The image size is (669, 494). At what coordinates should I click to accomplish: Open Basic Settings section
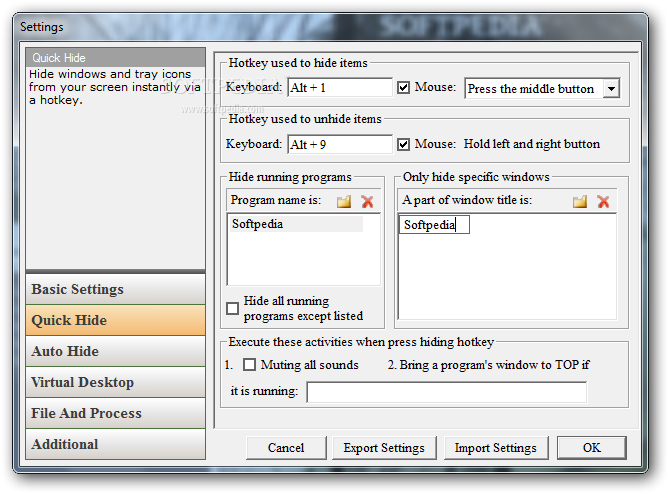tap(115, 289)
